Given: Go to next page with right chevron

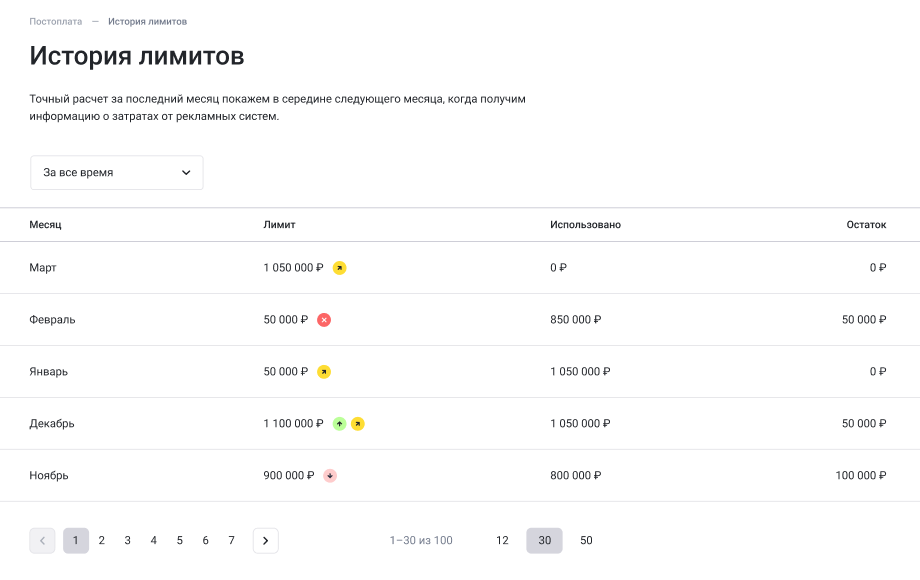Looking at the screenshot, I should [x=265, y=541].
